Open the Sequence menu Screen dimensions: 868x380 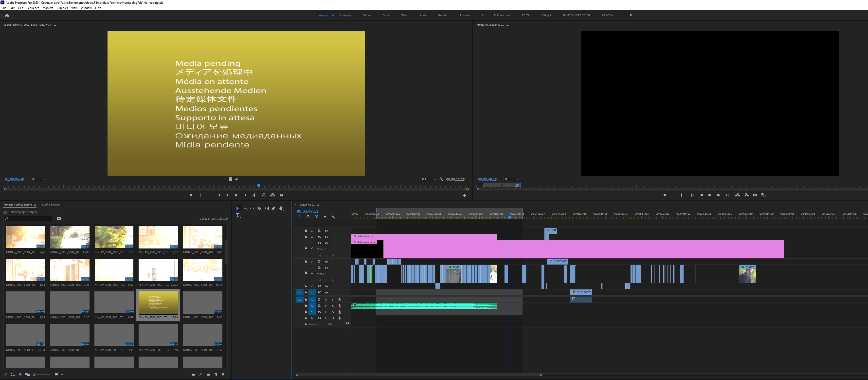pyautogui.click(x=33, y=8)
